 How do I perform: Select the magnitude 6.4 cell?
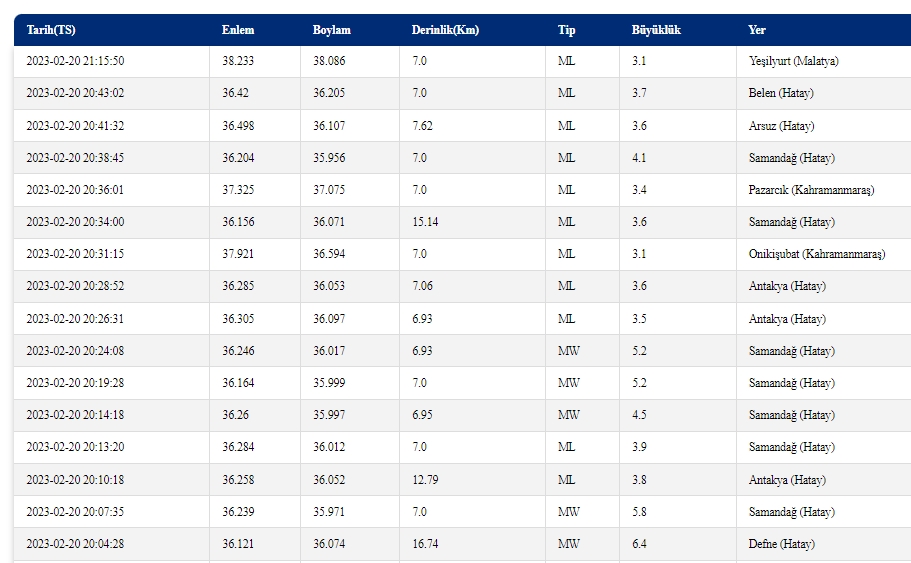[640, 544]
